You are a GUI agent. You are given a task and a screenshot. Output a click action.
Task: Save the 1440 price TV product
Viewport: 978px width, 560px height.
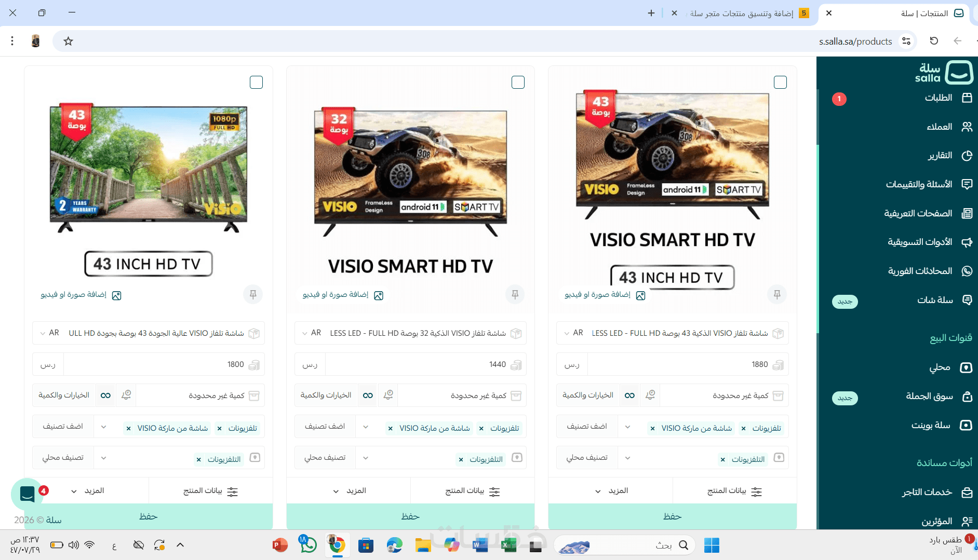pos(410,516)
